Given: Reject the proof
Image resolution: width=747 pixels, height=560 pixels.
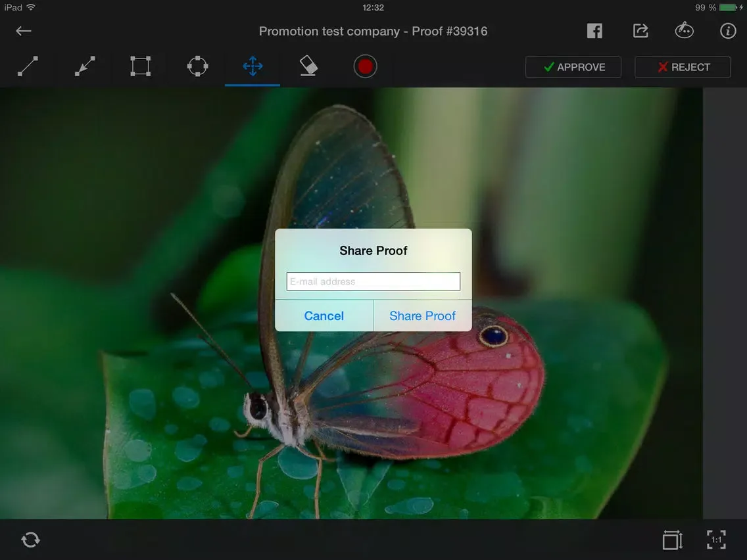Looking at the screenshot, I should pos(683,67).
